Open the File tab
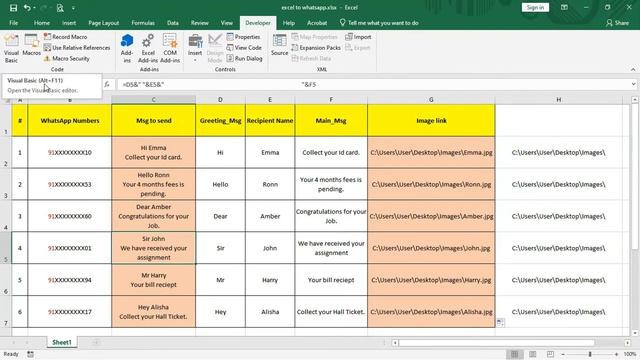The width and height of the screenshot is (640, 360). (13, 23)
